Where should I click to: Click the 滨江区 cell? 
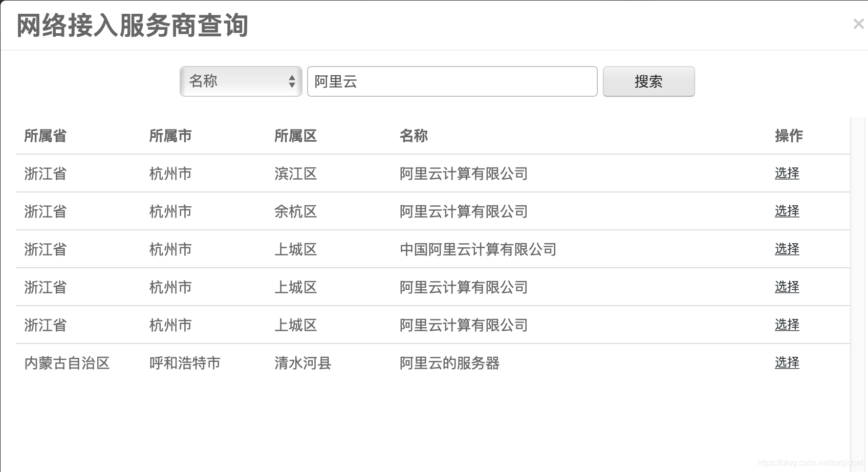pyautogui.click(x=295, y=174)
